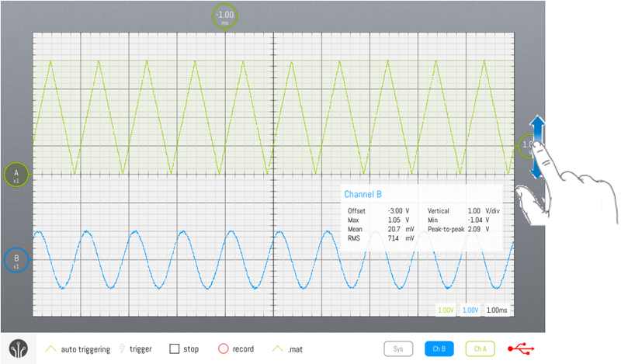Click the USB connection status icon

(520, 349)
